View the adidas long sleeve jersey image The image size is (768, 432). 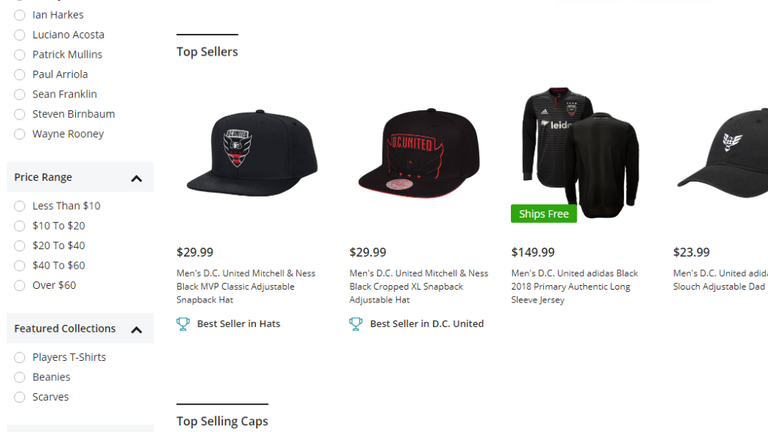pyautogui.click(x=580, y=150)
